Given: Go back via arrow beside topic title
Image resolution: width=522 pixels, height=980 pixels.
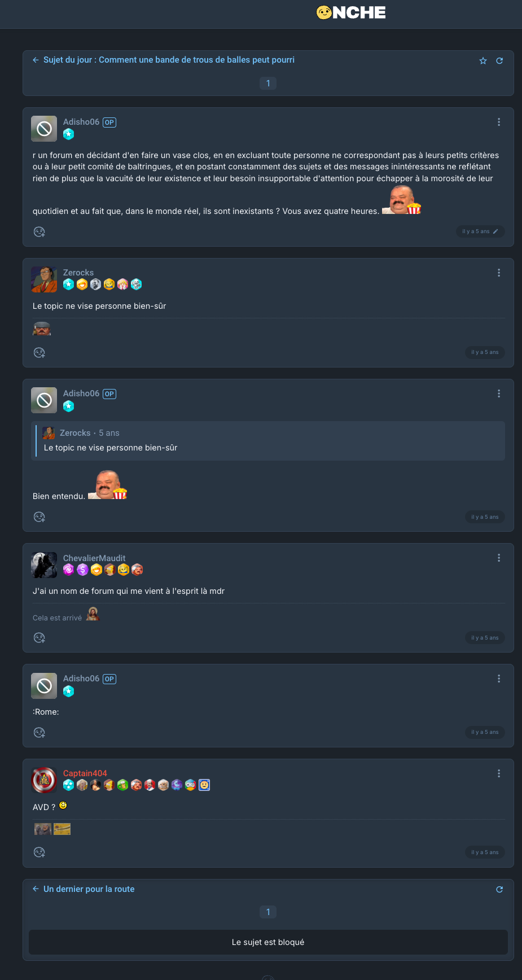Looking at the screenshot, I should 36,60.
